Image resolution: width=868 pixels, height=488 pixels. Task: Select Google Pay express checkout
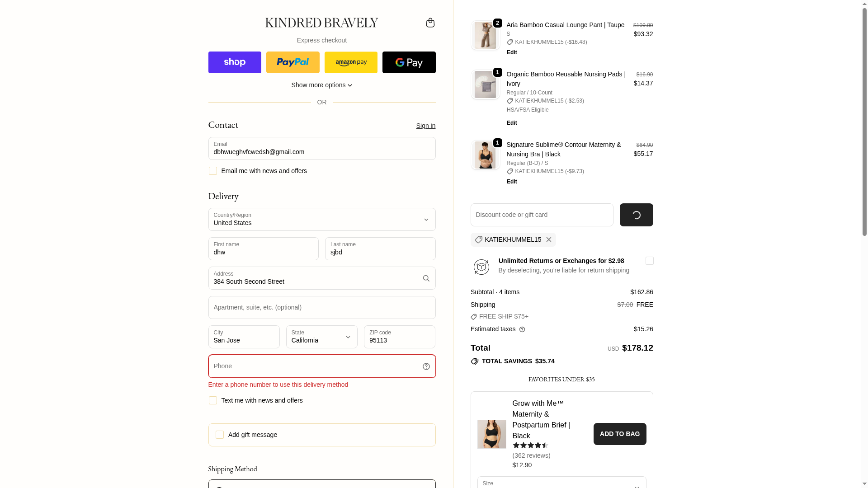[x=409, y=62]
